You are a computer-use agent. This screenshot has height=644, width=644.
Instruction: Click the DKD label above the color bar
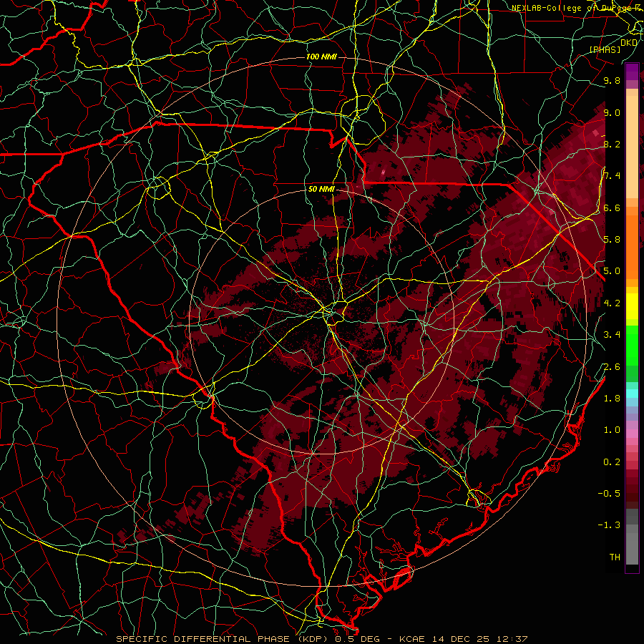click(629, 43)
